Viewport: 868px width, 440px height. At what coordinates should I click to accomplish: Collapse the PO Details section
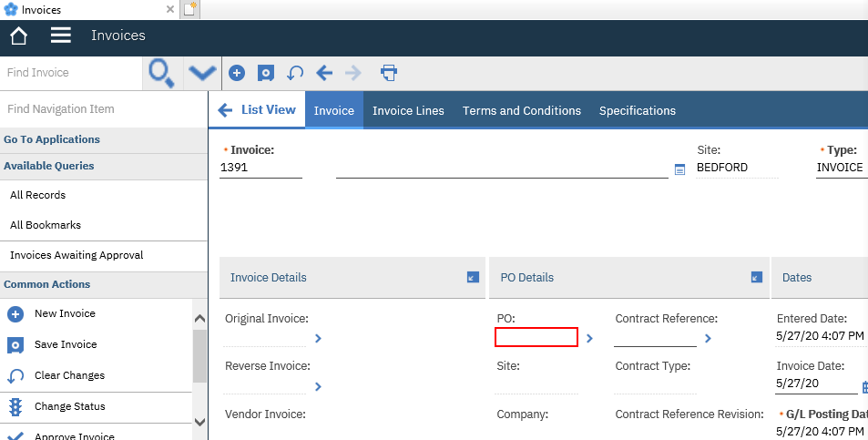(756, 277)
